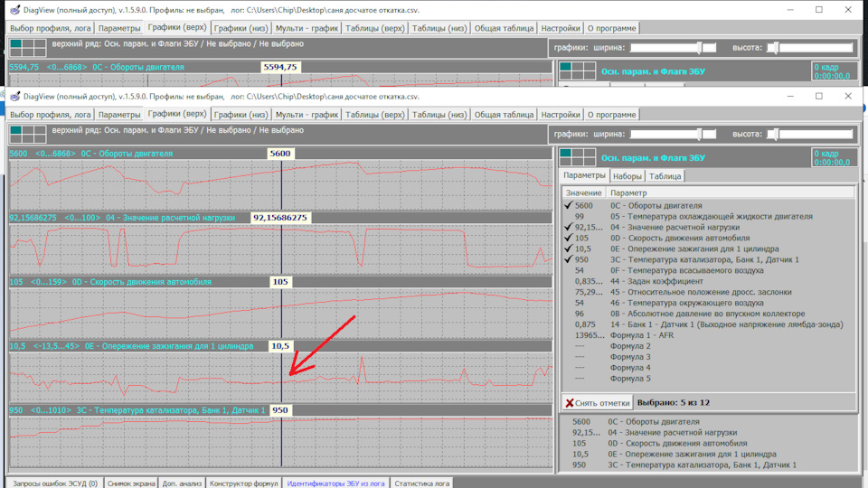Open Настройки tab in front window
The width and height of the screenshot is (868, 488).
coord(561,115)
